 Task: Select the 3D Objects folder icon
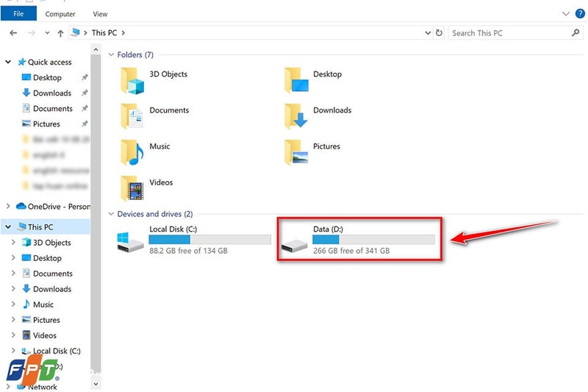pyautogui.click(x=132, y=80)
